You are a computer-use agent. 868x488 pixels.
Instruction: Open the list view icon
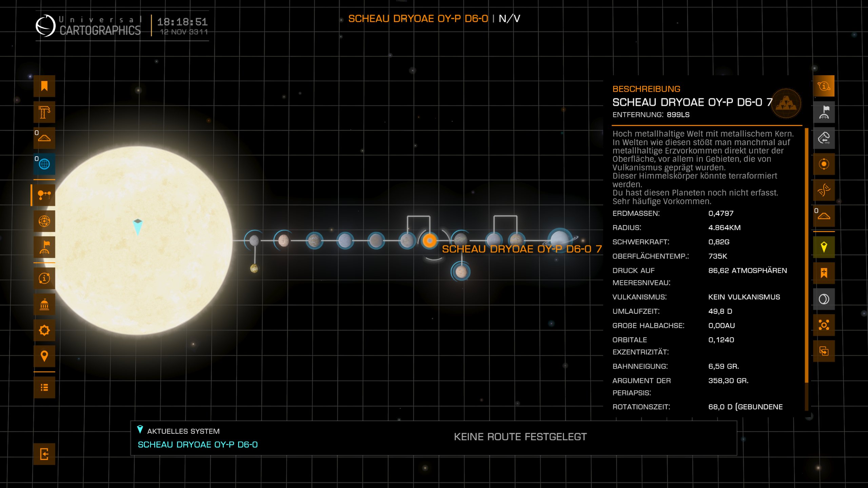pyautogui.click(x=44, y=387)
